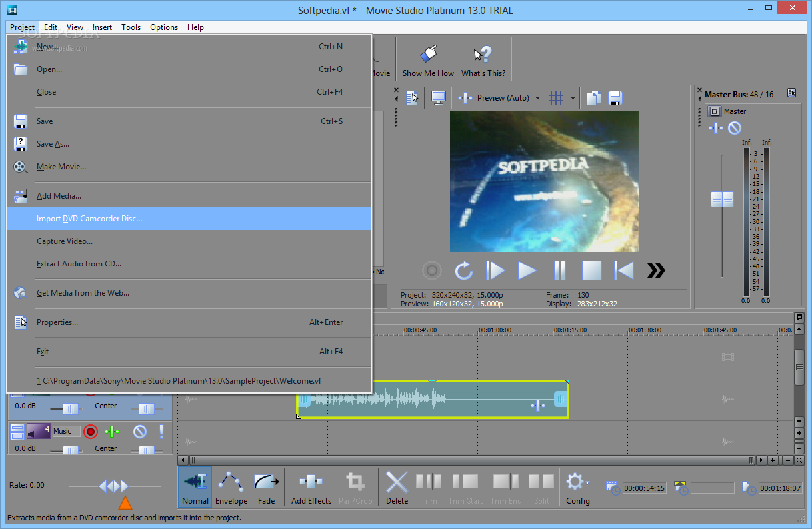Image resolution: width=812 pixels, height=529 pixels.
Task: Play from start in preview
Action: [495, 270]
